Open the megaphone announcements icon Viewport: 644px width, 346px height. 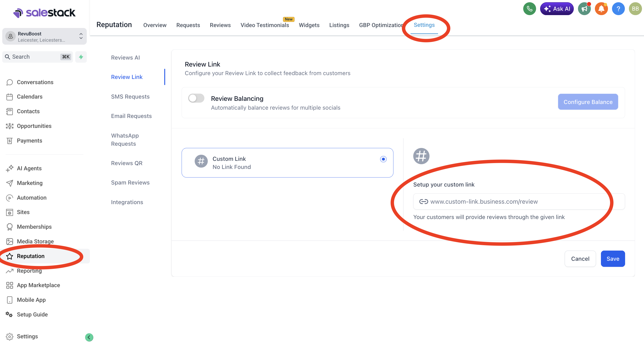click(x=584, y=9)
